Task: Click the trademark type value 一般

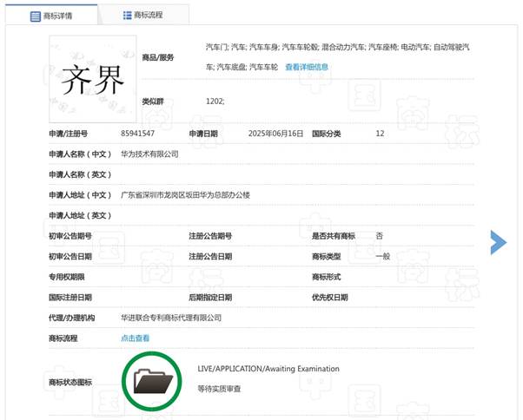Action: (382, 256)
